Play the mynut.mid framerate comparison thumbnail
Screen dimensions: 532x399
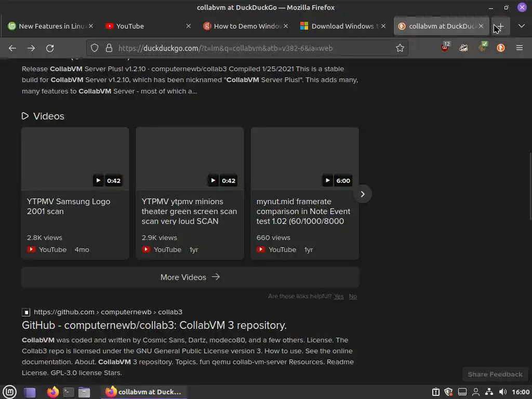304,159
